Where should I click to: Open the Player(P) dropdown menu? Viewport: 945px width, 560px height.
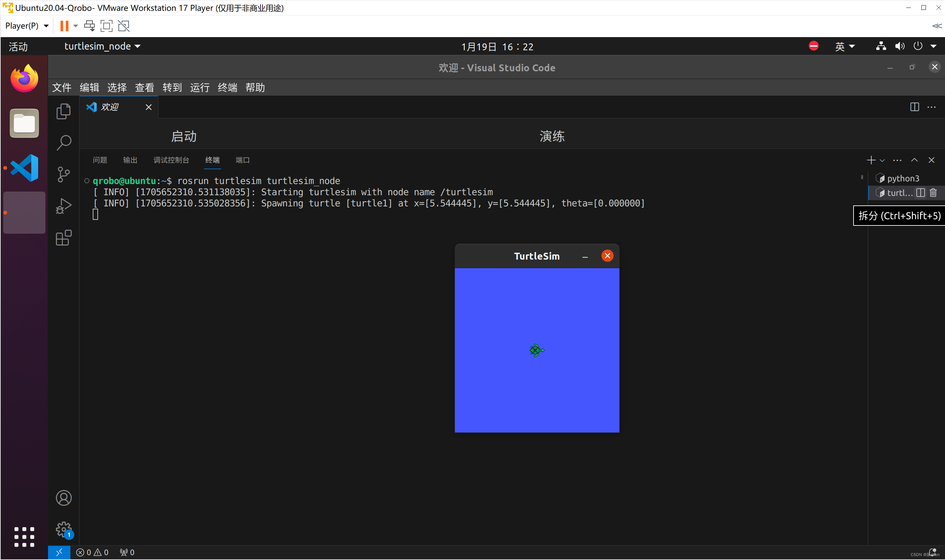pos(26,26)
